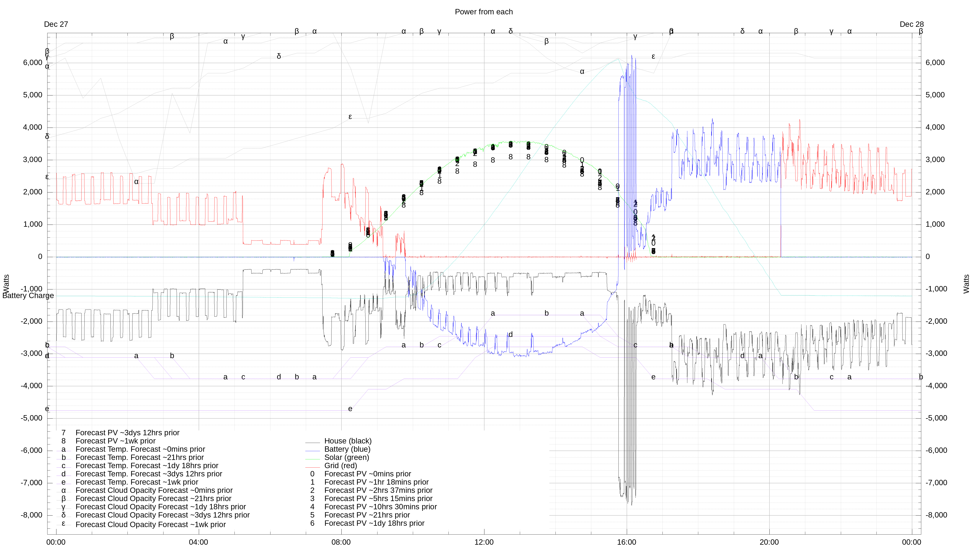Click legend 'Forecast Cloud Opacity Forecast ~3dys 12hrs prior'
980x551 pixels.
(153, 515)
